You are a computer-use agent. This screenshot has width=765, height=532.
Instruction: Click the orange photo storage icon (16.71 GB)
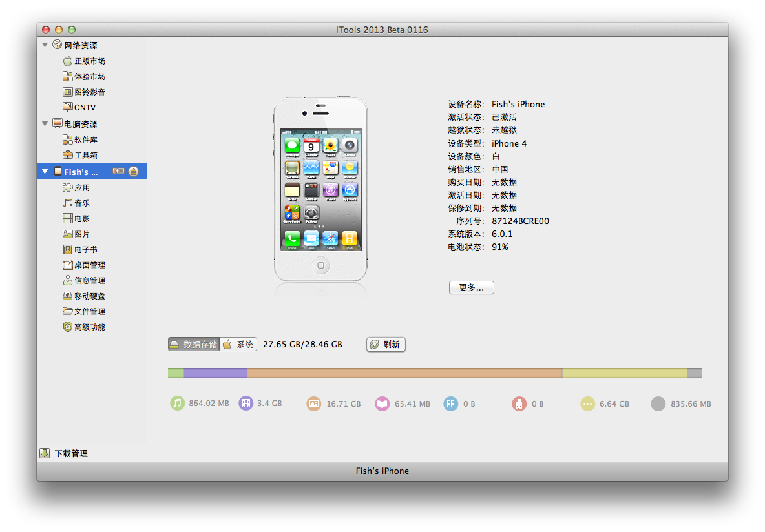[x=314, y=404]
